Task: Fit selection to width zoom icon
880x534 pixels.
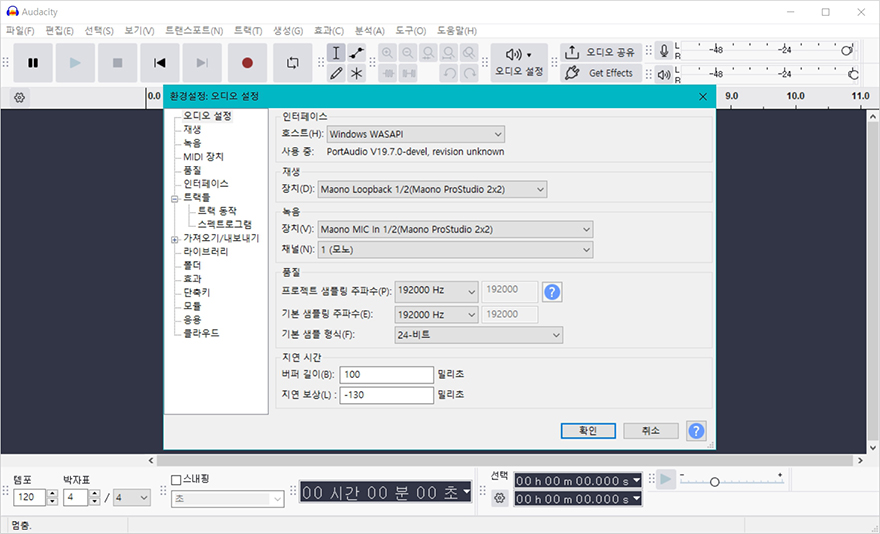Action: click(428, 53)
